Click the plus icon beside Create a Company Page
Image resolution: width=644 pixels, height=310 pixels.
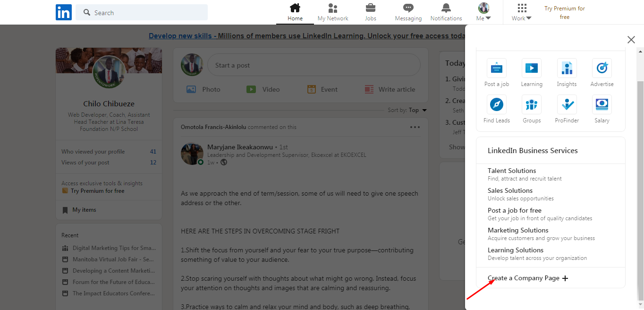565,278
